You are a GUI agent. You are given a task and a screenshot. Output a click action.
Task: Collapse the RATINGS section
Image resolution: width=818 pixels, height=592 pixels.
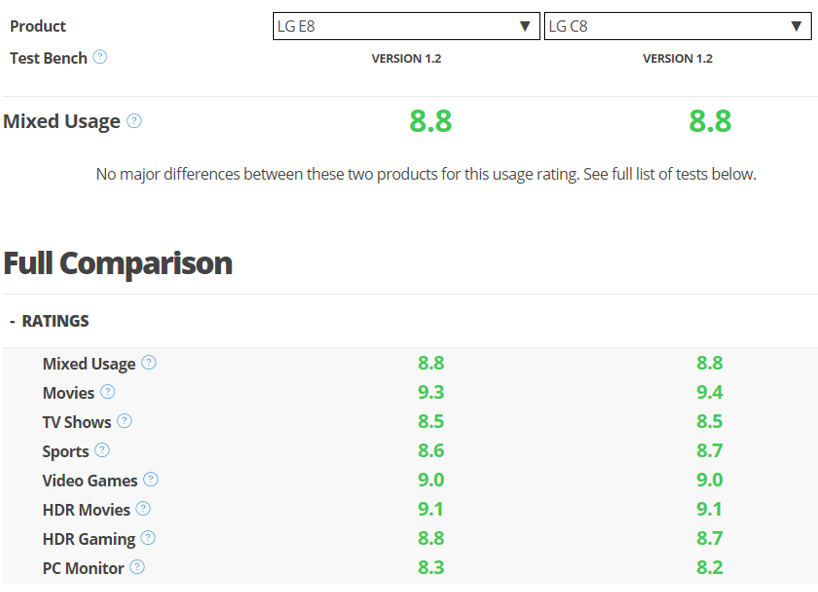(x=50, y=321)
